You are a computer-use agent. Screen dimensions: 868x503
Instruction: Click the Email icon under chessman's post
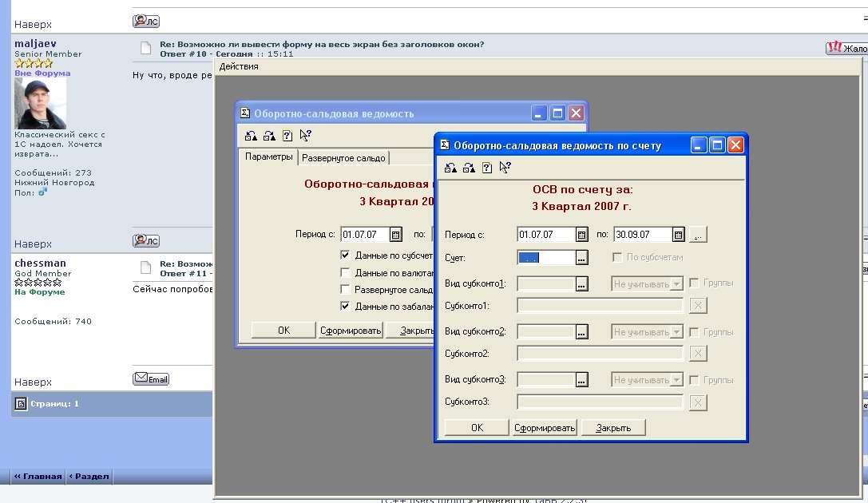(151, 379)
